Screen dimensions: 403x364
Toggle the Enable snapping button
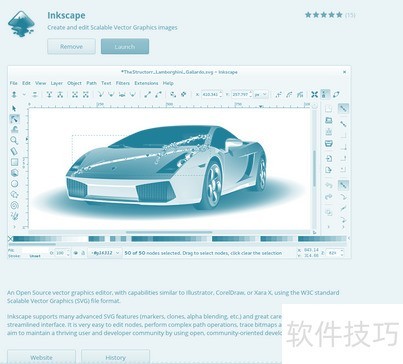pyautogui.click(x=343, y=108)
